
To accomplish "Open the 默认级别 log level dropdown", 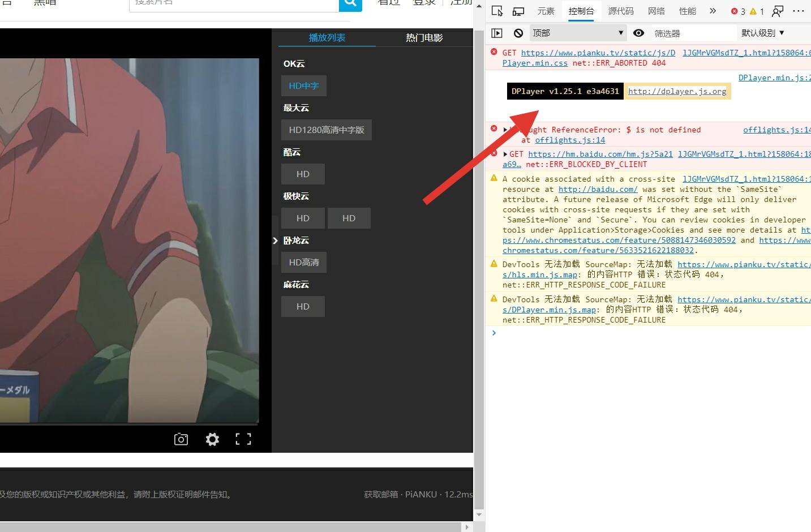I will pos(762,33).
